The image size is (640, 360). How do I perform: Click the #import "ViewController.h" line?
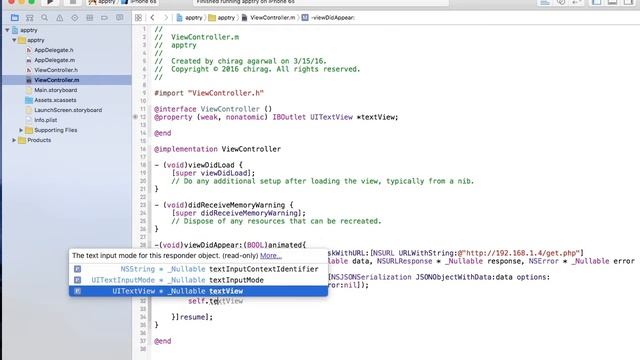(209, 93)
